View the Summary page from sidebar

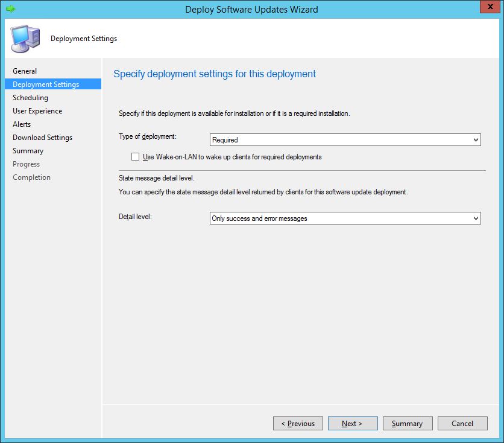(x=28, y=150)
